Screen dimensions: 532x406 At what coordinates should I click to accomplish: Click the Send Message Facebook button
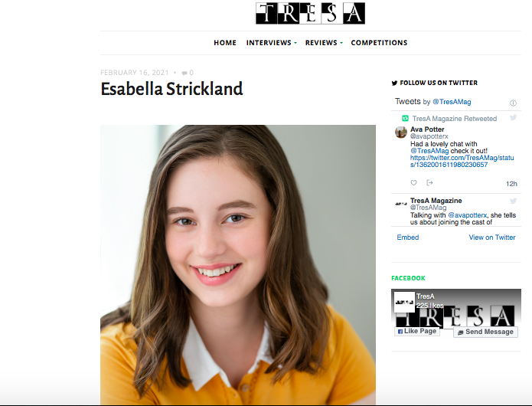pos(485,332)
